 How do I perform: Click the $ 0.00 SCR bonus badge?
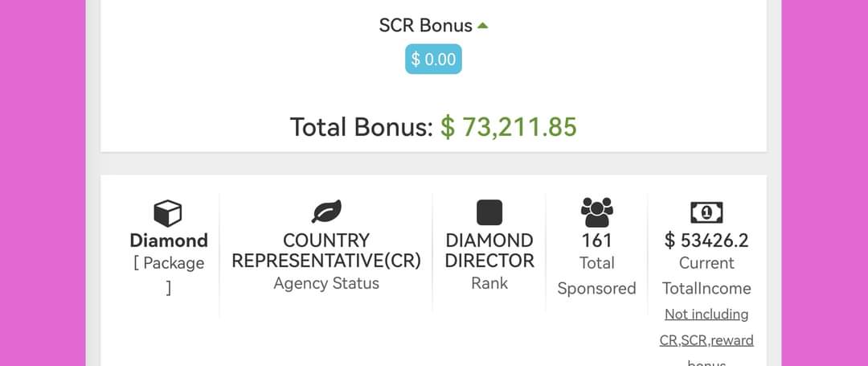tap(433, 59)
